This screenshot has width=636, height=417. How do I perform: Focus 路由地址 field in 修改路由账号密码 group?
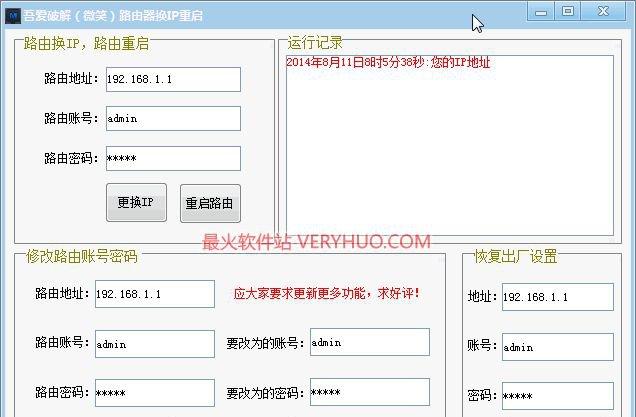[155, 294]
